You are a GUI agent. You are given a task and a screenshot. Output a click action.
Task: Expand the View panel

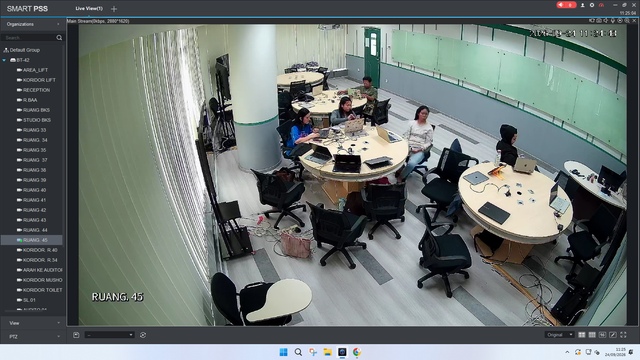33,323
